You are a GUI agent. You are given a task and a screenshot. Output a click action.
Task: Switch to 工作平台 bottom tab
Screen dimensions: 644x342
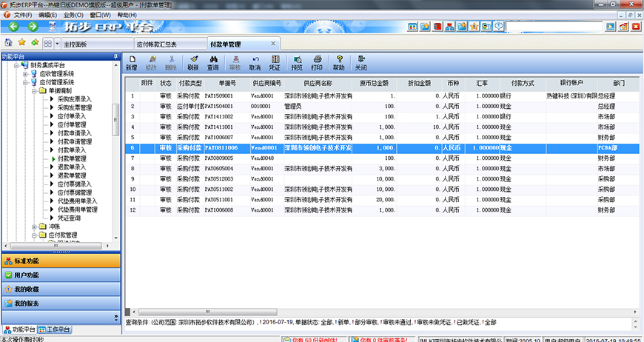click(x=58, y=329)
